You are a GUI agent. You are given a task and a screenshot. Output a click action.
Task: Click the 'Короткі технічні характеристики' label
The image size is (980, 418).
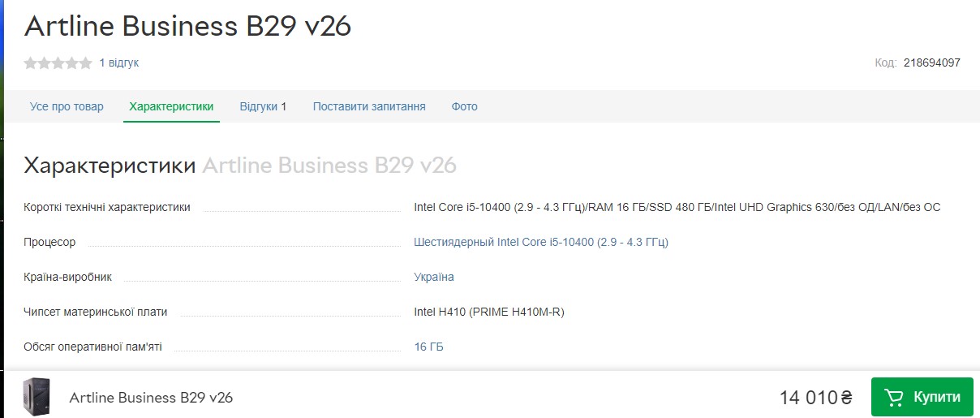(x=107, y=207)
